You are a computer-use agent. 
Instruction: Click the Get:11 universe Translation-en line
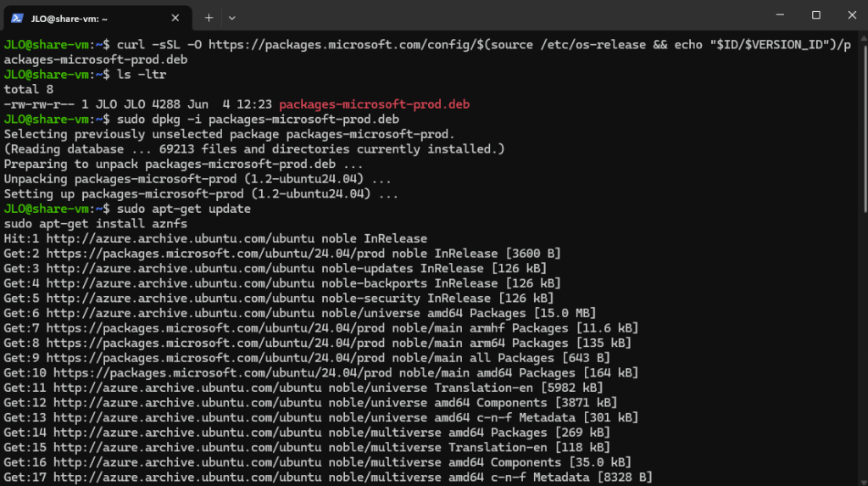click(303, 388)
